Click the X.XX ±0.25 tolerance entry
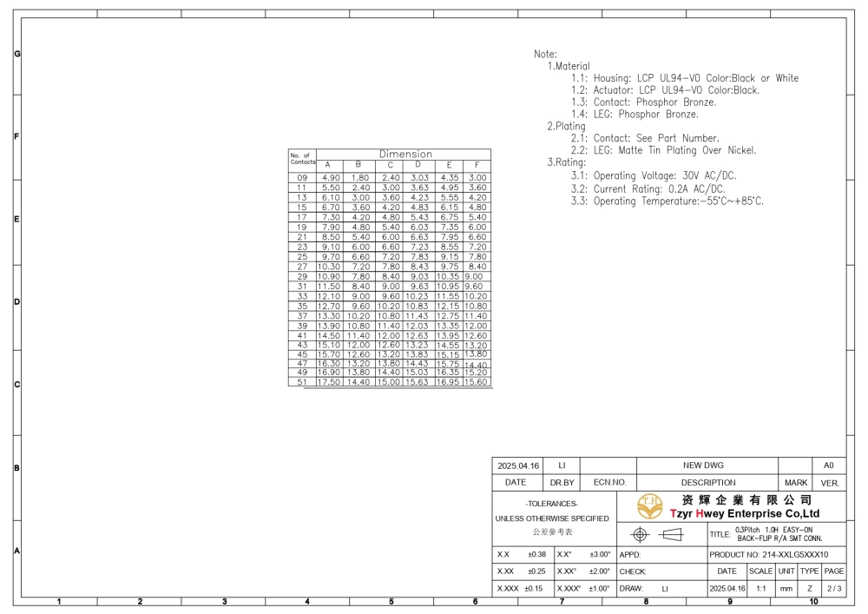Image resolution: width=868 pixels, height=614 pixels. pos(522,571)
